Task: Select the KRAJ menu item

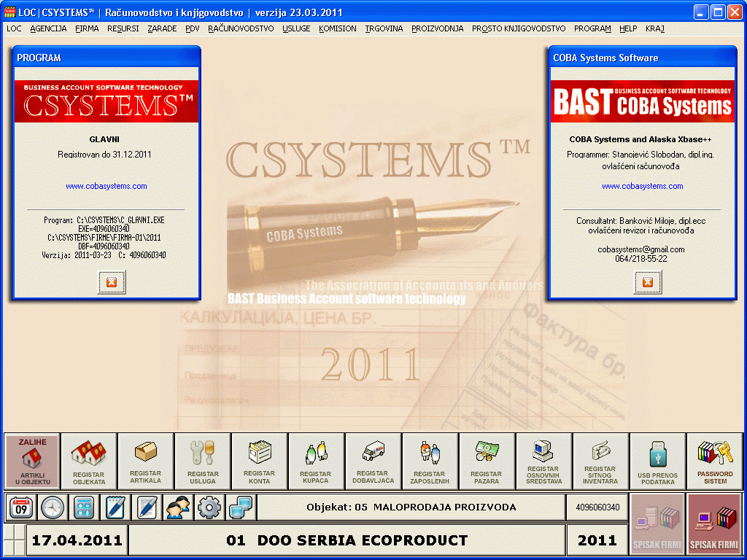Action: pos(655,28)
